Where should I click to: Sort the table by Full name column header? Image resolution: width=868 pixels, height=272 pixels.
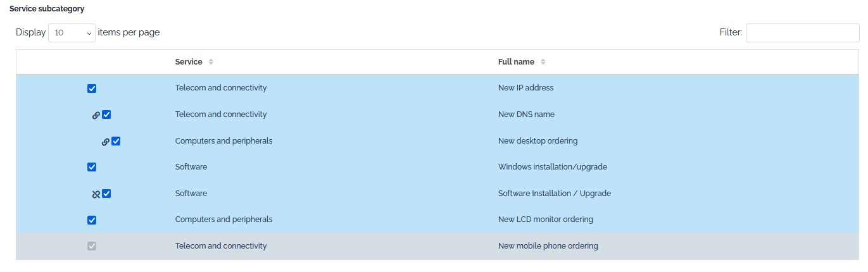click(516, 62)
